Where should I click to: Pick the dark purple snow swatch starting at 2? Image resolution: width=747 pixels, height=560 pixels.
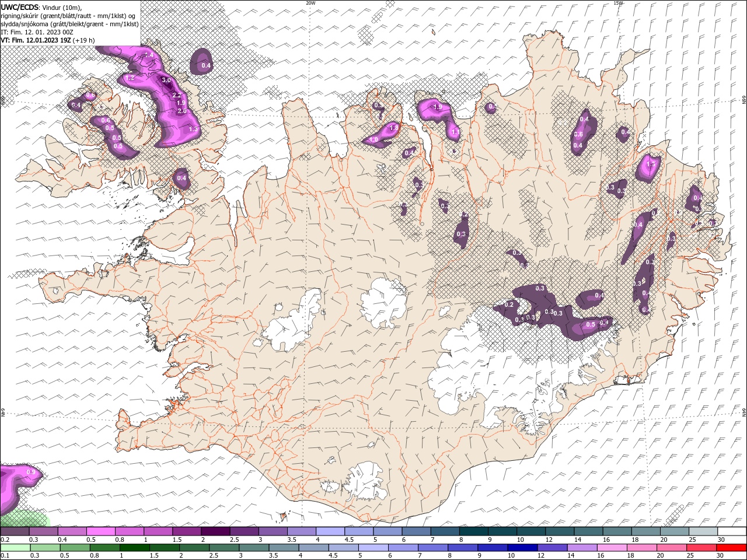click(x=215, y=531)
